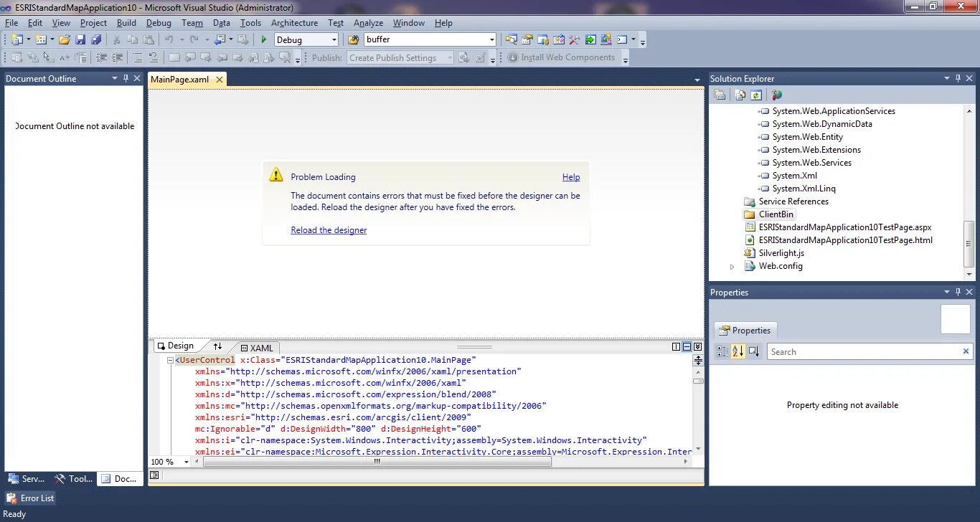This screenshot has height=522, width=980.
Task: Open the Server Explorer bottom tab
Action: 26,479
